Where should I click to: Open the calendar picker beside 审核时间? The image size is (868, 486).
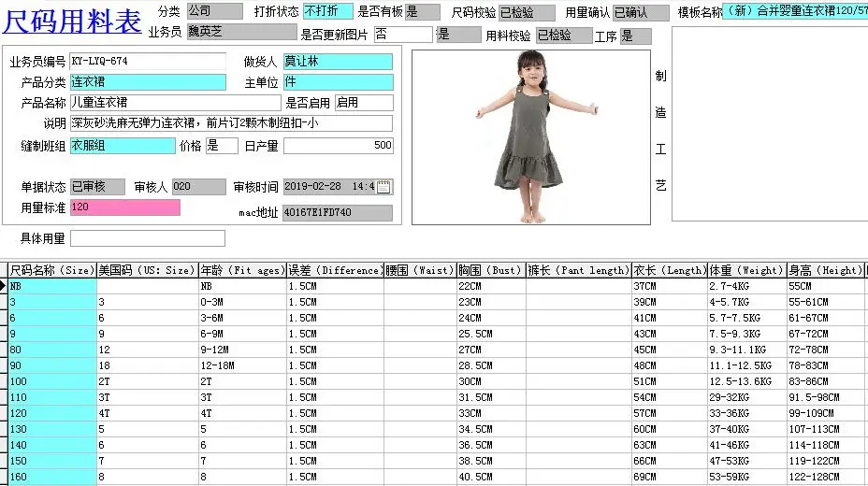click(x=383, y=187)
